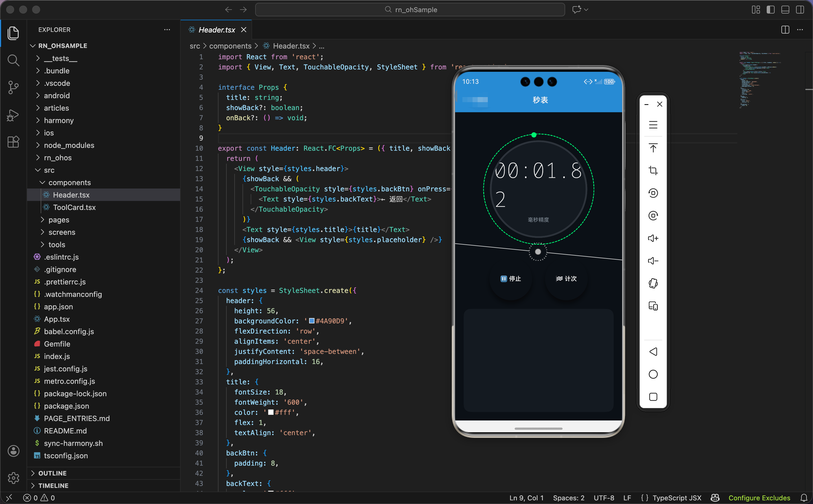
Task: Select the Header.tsx editor tab
Action: (217, 30)
